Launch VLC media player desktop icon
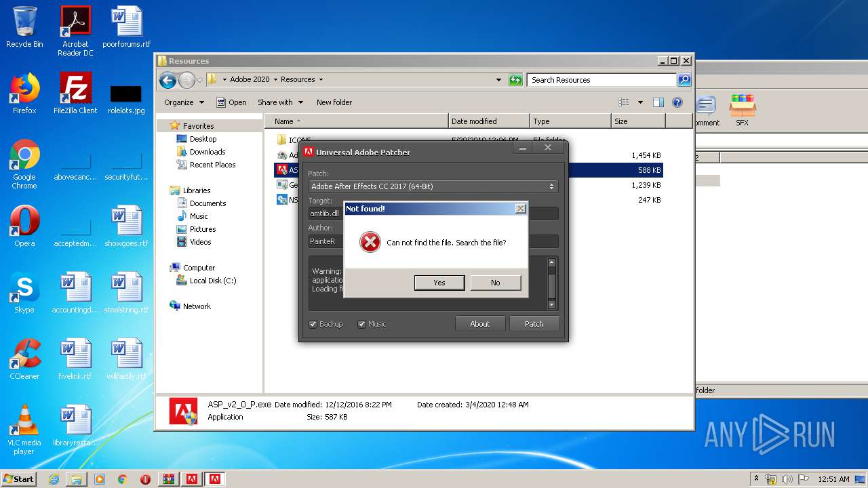This screenshot has width=868, height=488. 24,430
